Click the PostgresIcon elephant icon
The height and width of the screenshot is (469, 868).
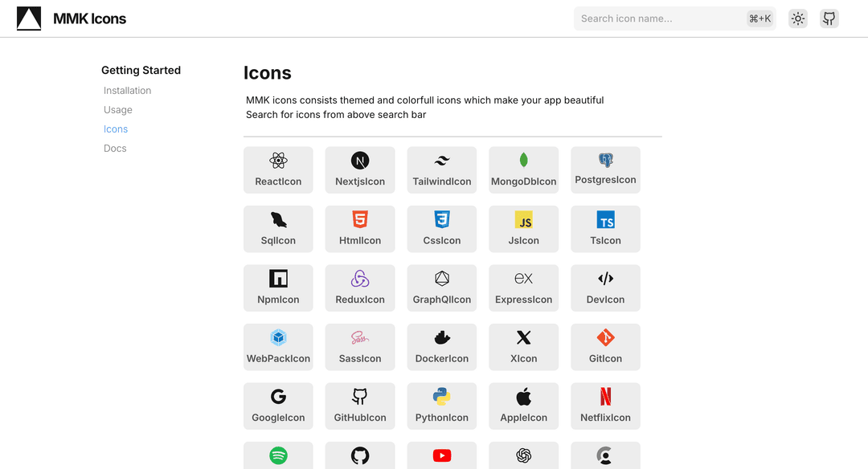click(605, 160)
